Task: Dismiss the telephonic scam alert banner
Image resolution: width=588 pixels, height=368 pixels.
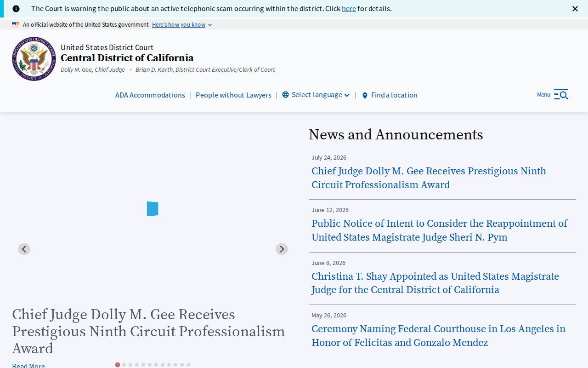Action: [575, 9]
